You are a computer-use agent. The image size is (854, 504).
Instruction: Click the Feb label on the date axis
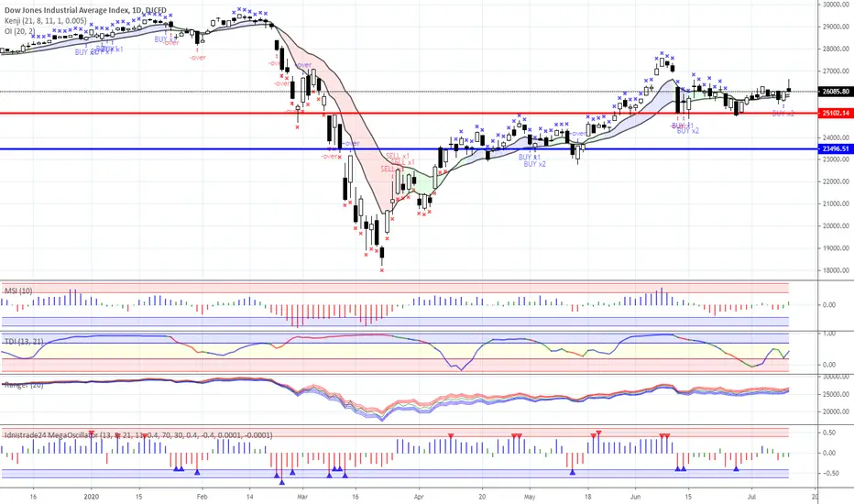click(203, 497)
